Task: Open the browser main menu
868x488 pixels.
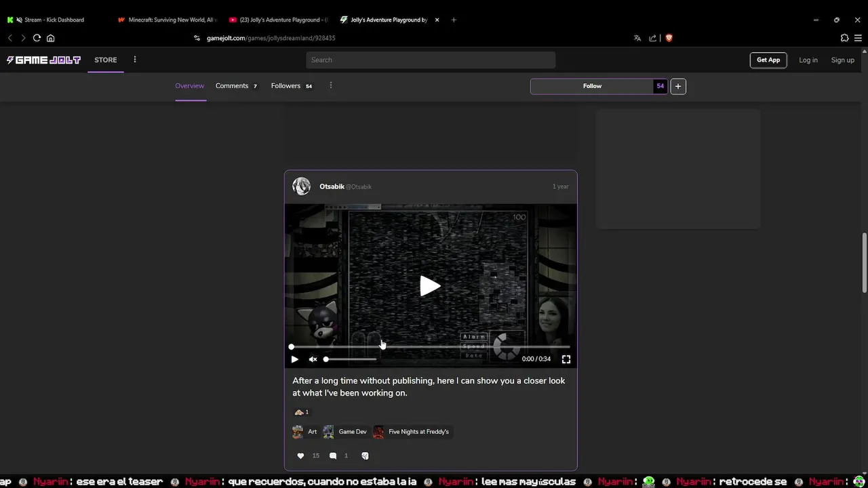Action: (x=858, y=38)
